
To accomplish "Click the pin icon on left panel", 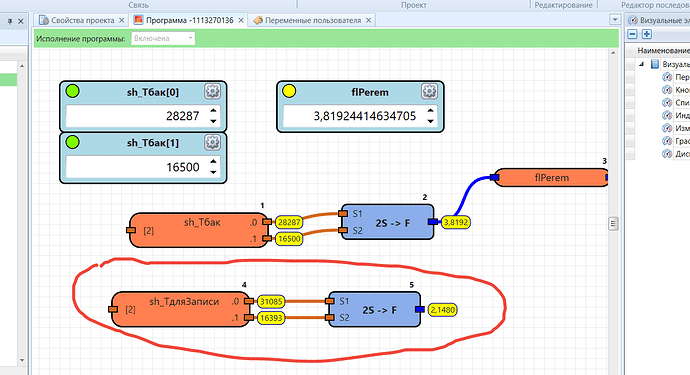I will [10, 21].
